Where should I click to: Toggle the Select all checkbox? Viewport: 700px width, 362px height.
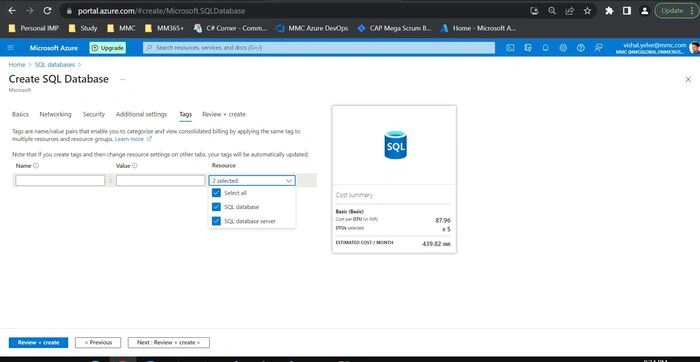[x=217, y=193]
